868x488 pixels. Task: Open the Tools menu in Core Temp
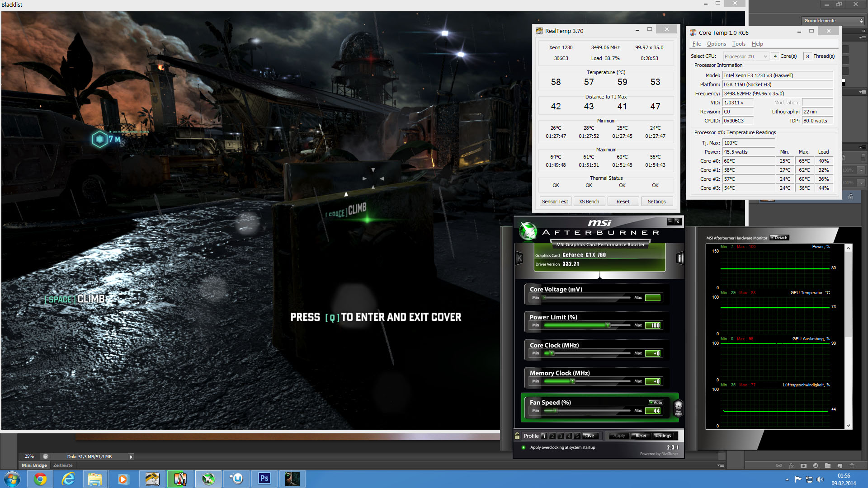coord(739,44)
